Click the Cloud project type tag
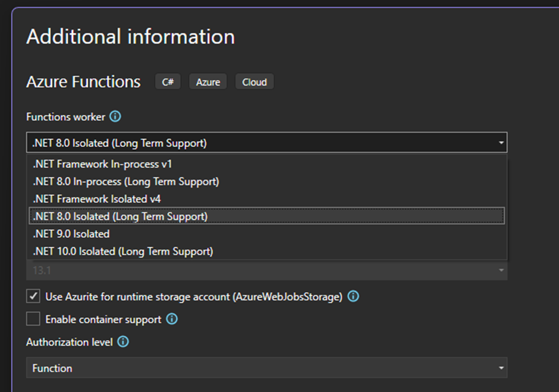Image resolution: width=559 pixels, height=392 pixels. (255, 82)
